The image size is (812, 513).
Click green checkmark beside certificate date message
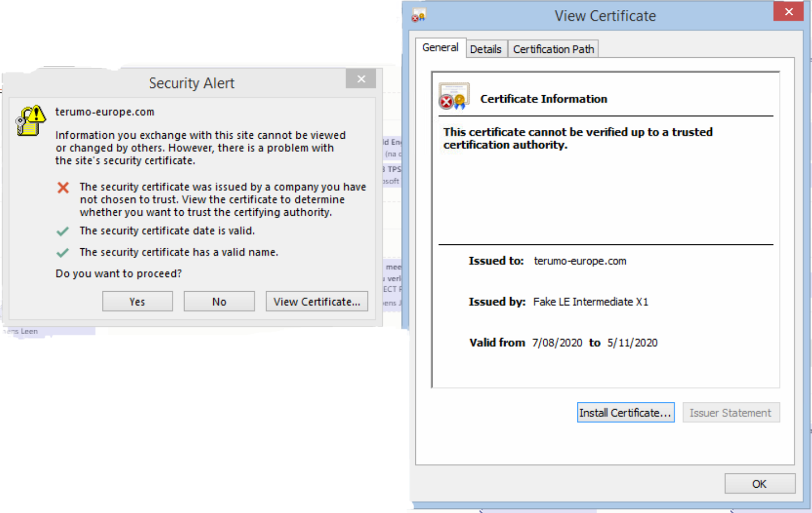[x=63, y=231]
